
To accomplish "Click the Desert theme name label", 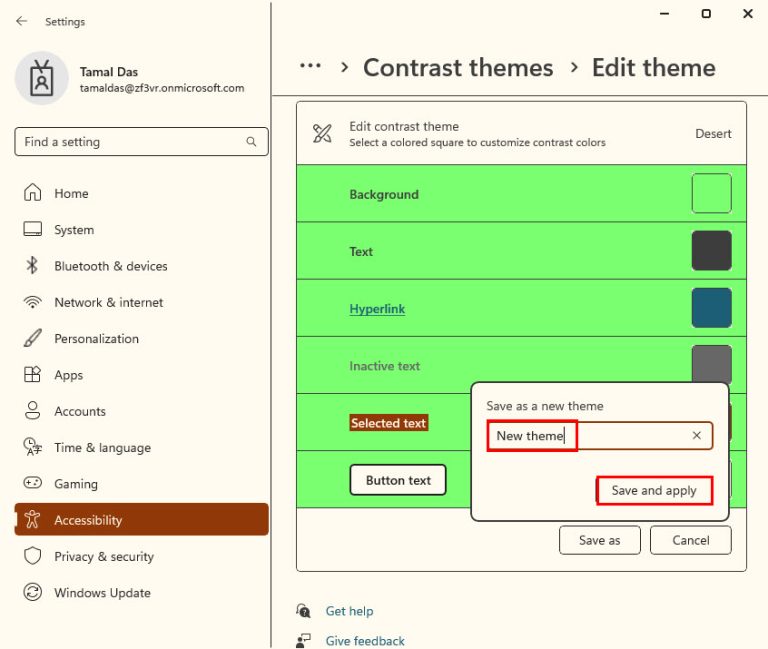I will click(713, 133).
